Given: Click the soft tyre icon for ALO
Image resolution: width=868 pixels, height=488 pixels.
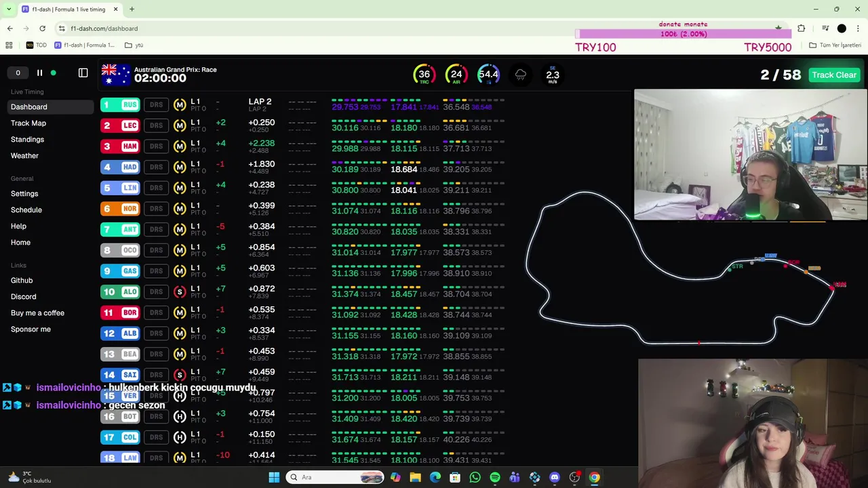Looking at the screenshot, I should click(180, 292).
